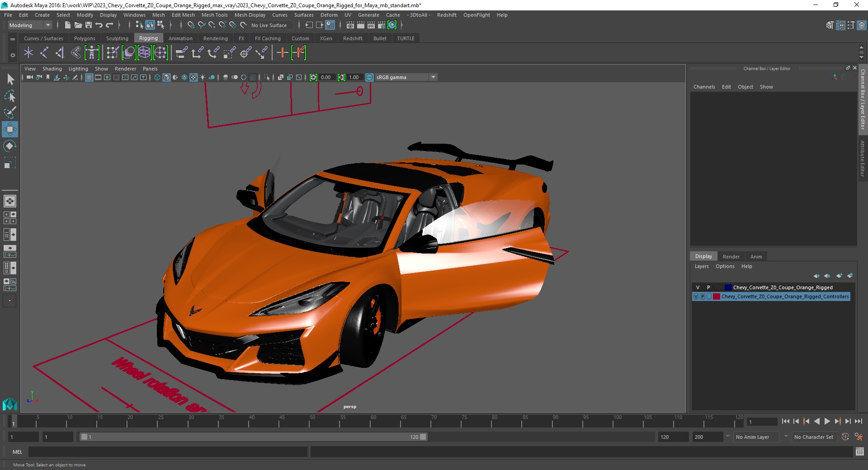Open a scene file icon

click(78, 25)
